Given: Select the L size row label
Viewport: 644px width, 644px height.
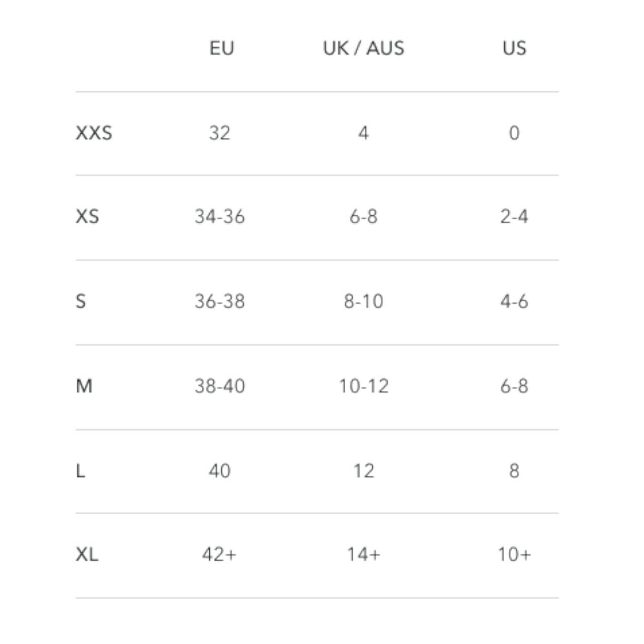Looking at the screenshot, I should 80,471.
